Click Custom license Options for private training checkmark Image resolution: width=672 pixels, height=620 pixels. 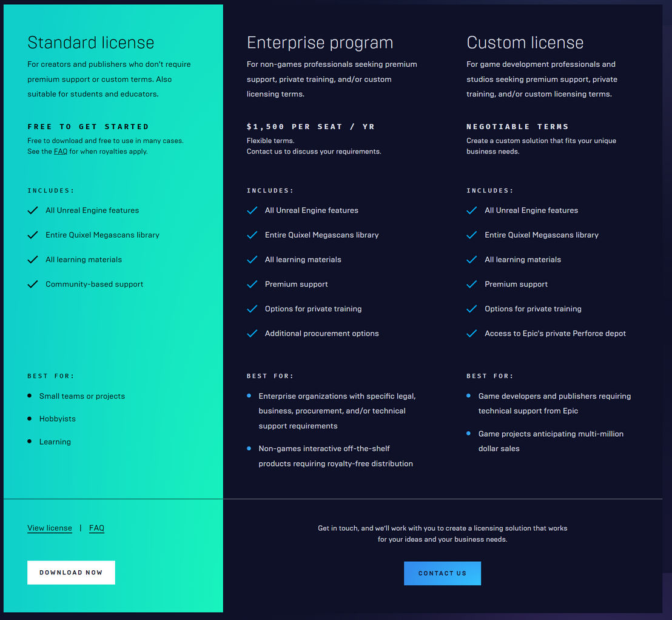click(x=471, y=309)
